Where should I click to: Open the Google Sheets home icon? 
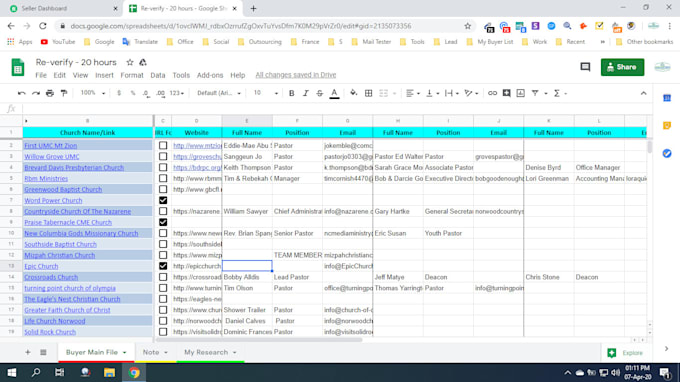18,67
